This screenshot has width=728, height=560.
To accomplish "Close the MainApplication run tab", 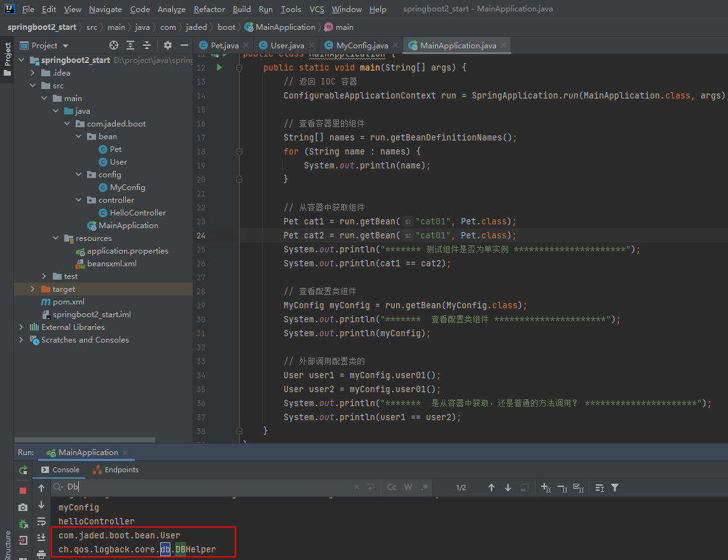I will [x=125, y=453].
